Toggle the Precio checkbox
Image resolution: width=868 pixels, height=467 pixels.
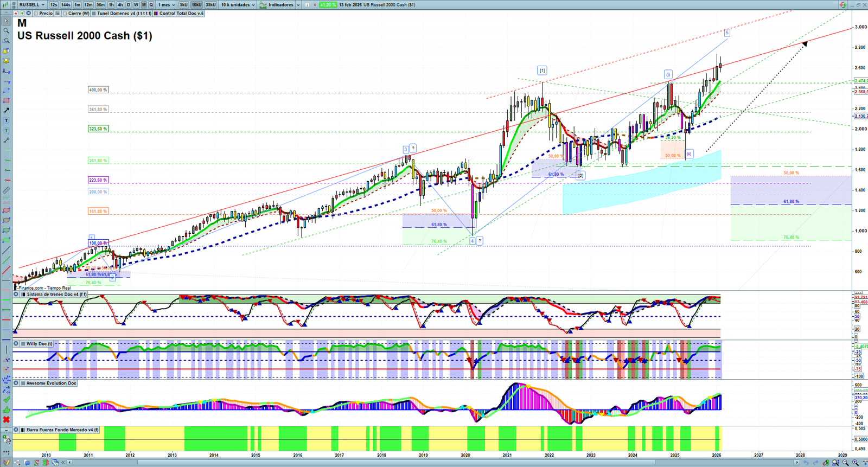click(x=36, y=14)
